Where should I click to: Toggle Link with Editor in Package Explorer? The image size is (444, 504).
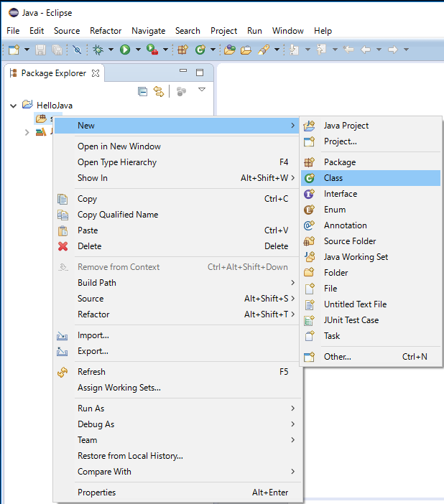159,92
